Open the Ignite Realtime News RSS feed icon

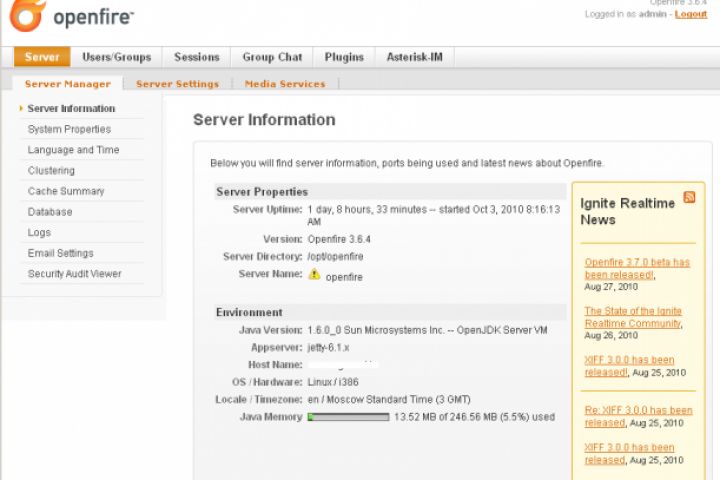point(689,197)
